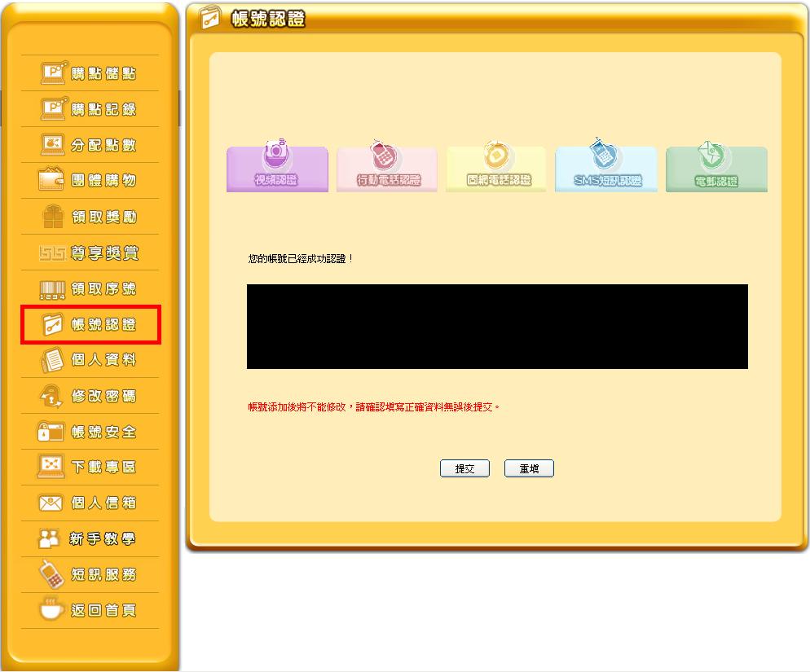Click the 團體購物 wallet icon

pos(51,179)
